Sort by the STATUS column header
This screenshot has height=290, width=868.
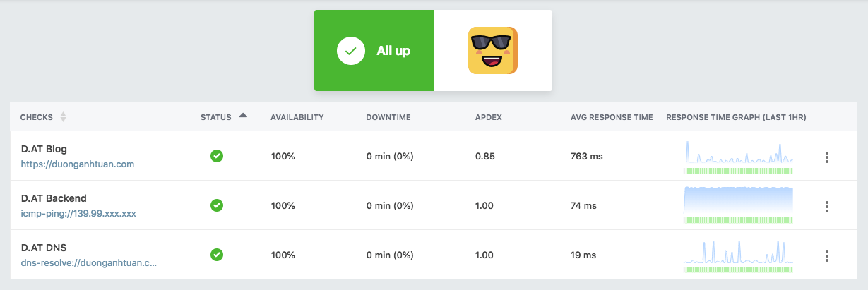[216, 117]
